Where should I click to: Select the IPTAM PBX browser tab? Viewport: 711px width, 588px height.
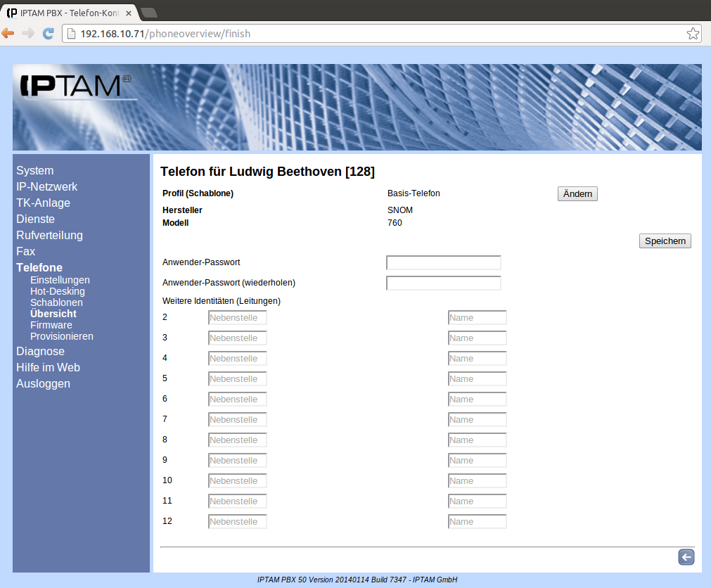(70, 13)
